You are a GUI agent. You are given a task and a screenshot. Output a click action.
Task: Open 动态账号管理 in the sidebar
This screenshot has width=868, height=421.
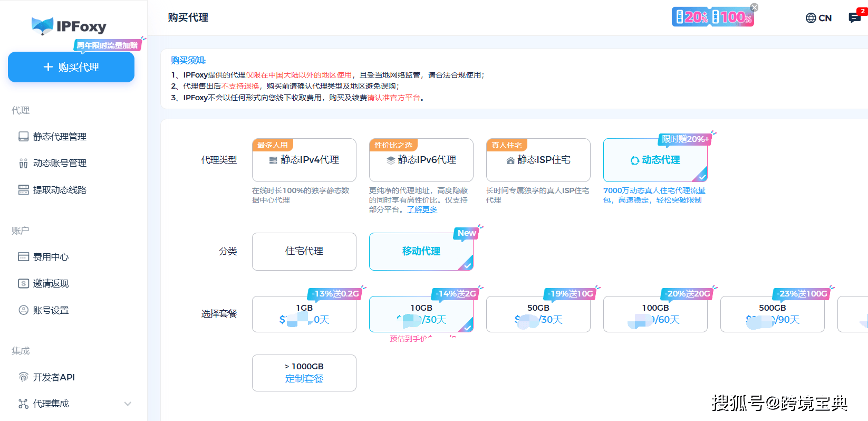[x=60, y=163]
